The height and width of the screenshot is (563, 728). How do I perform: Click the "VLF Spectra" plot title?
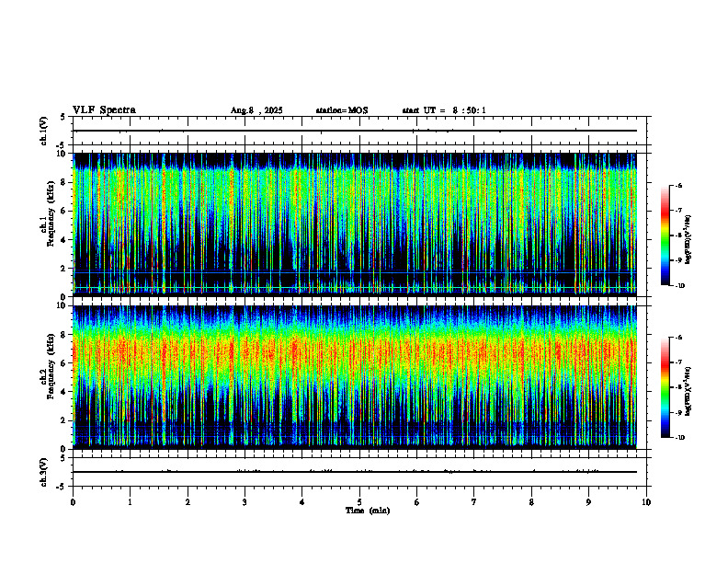click(104, 110)
